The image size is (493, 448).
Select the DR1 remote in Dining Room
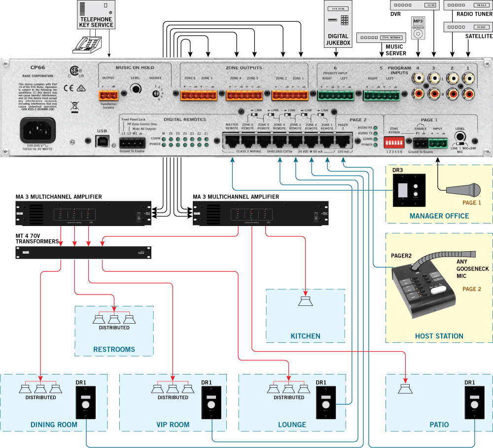(85, 403)
